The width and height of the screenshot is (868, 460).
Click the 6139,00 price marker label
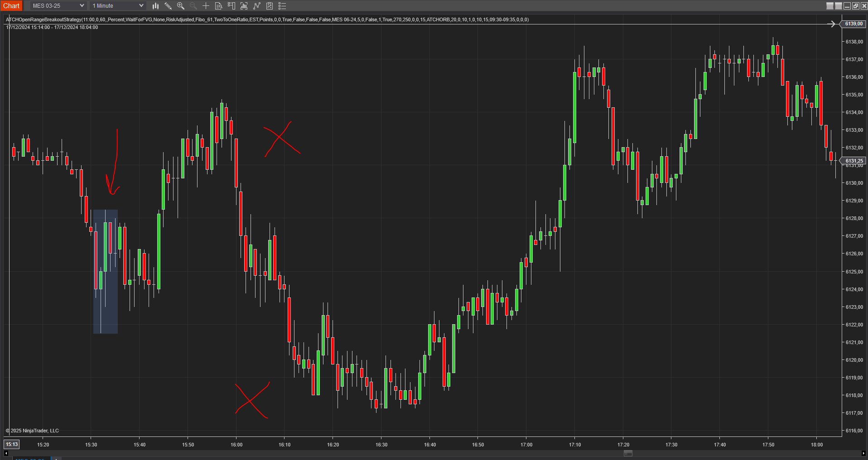tap(854, 24)
